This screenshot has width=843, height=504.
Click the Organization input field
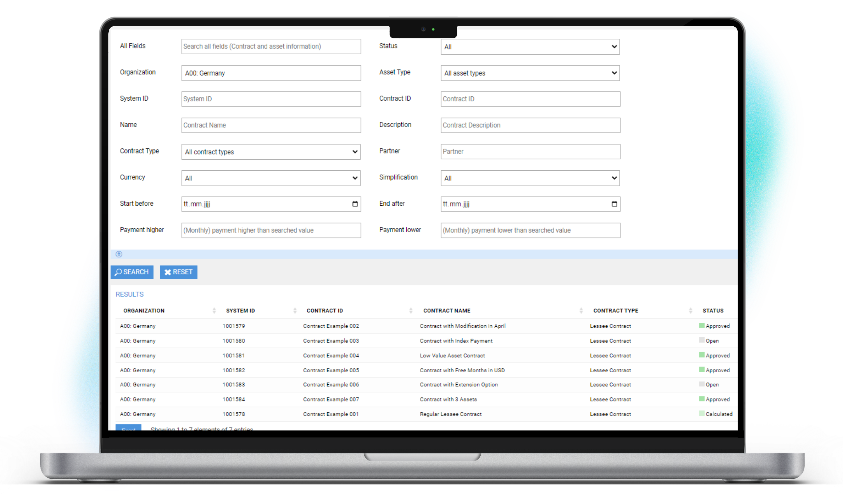pos(271,73)
